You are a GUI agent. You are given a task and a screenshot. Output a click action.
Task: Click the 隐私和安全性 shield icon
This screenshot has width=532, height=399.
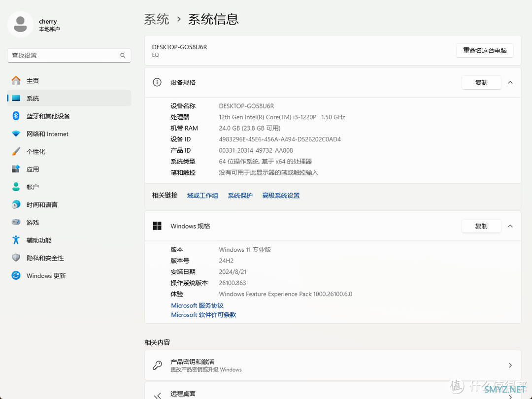coord(16,258)
